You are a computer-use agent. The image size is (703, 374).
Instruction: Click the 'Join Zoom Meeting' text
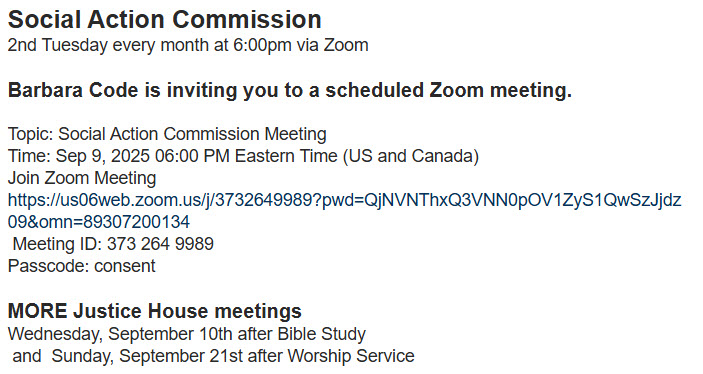coord(82,178)
